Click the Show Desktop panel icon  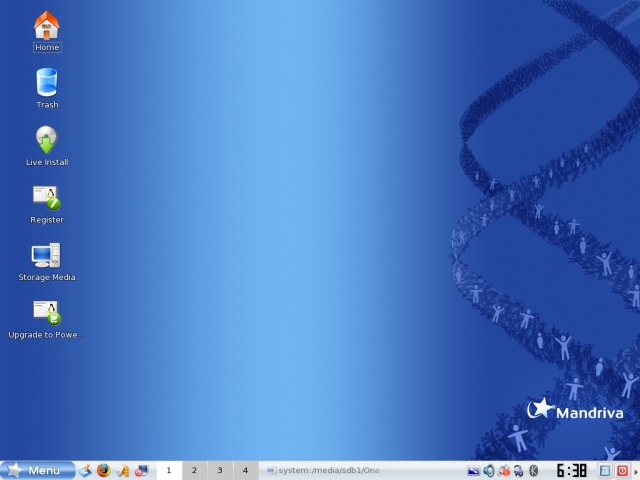click(86, 470)
